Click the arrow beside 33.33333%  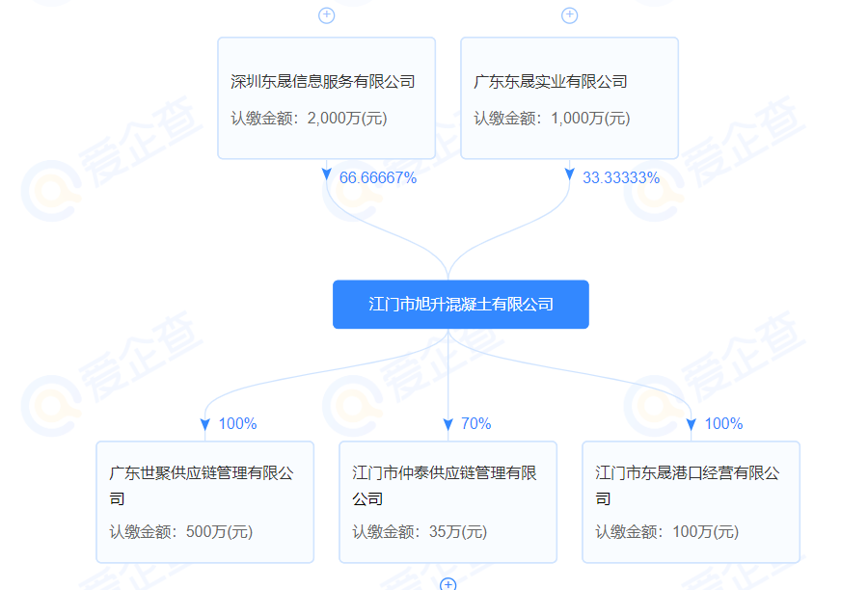[x=569, y=176]
